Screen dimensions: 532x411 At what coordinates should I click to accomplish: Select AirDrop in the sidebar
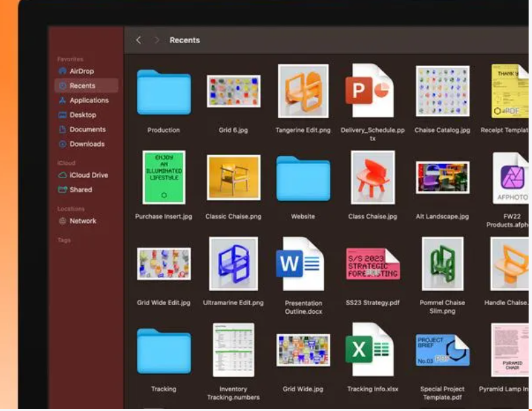(81, 71)
